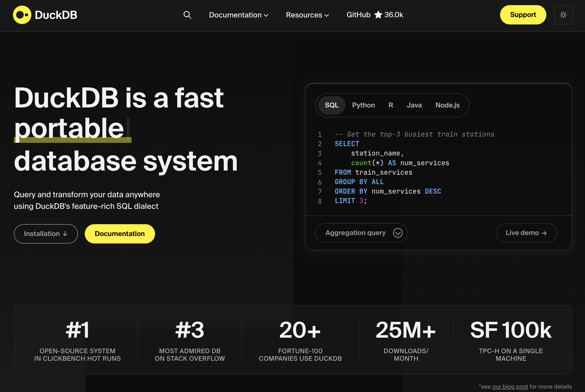Screen dimensions: 585x392
Task: Switch to the R code tab
Action: (x=391, y=105)
